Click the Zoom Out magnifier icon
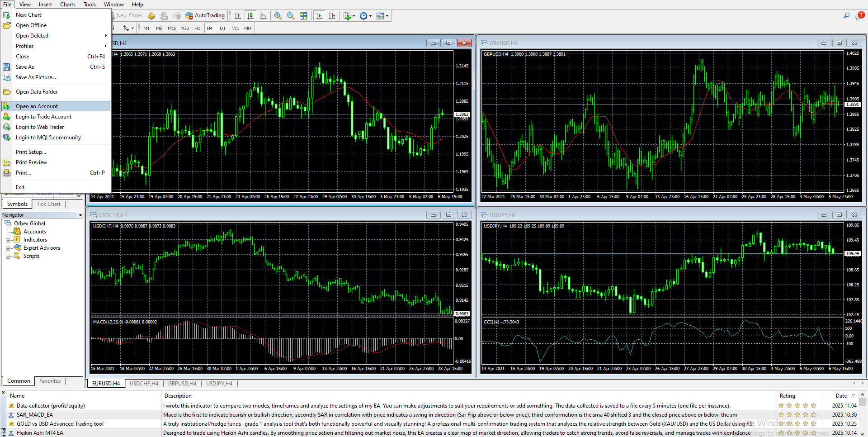 tap(291, 16)
